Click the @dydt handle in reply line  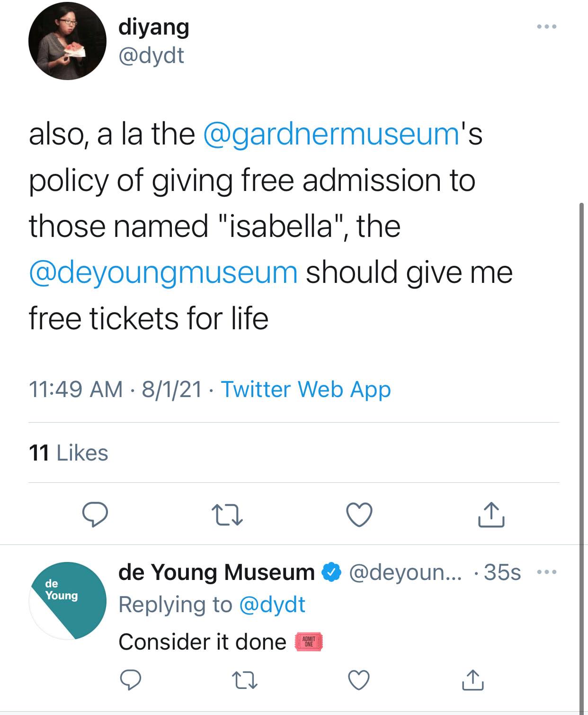tap(272, 605)
